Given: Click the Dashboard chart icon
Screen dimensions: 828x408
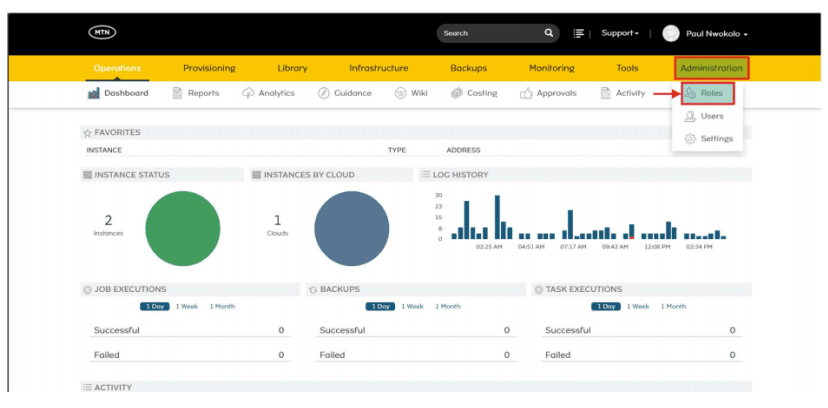Looking at the screenshot, I should pyautogui.click(x=94, y=93).
